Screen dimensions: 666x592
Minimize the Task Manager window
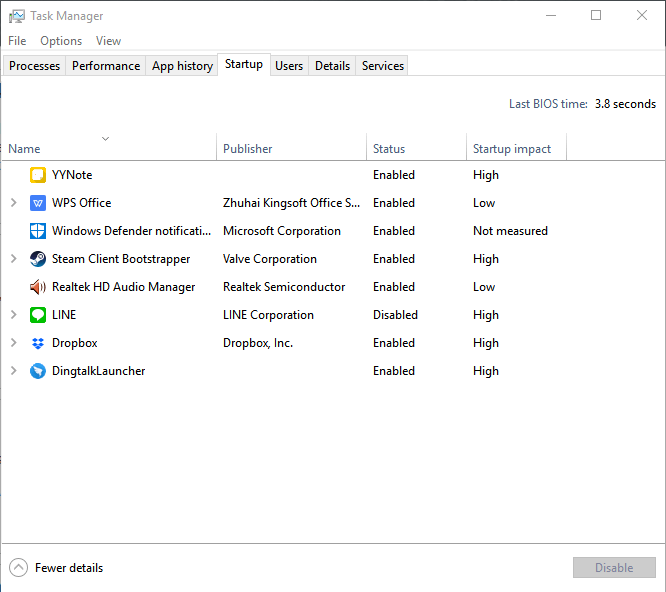[x=551, y=16]
